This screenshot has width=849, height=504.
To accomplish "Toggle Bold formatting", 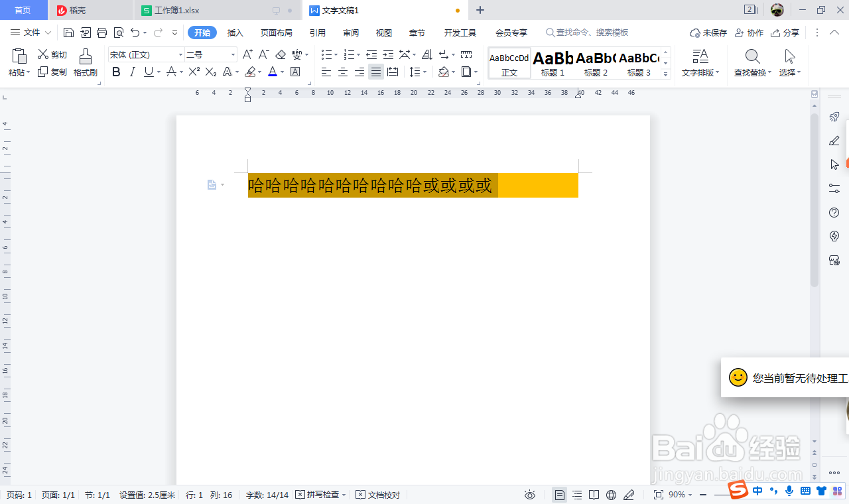I will pos(116,72).
